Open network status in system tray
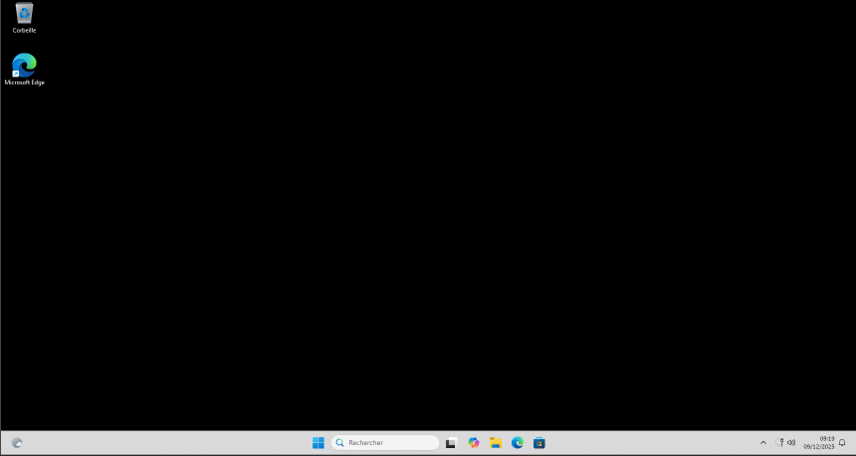Screen dimensions: 856x456 (x=781, y=443)
